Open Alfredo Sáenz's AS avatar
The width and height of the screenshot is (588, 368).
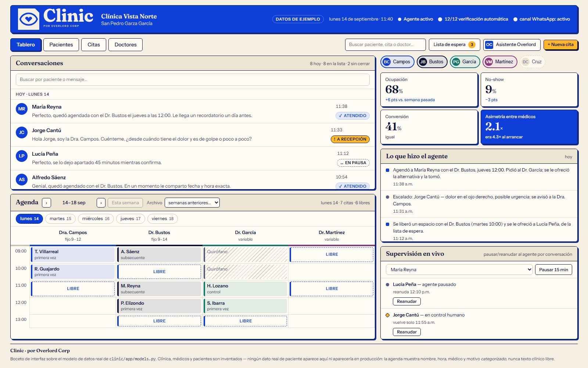[x=22, y=180]
